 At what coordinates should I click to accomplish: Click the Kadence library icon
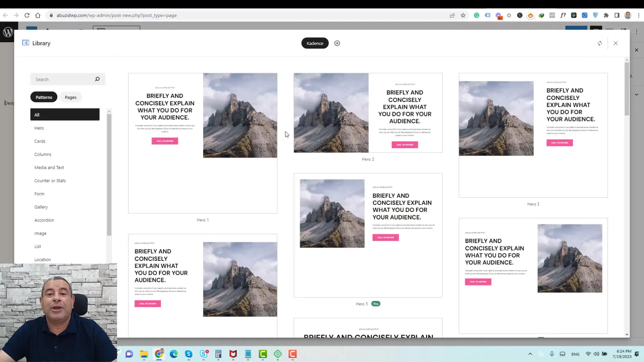(25, 43)
